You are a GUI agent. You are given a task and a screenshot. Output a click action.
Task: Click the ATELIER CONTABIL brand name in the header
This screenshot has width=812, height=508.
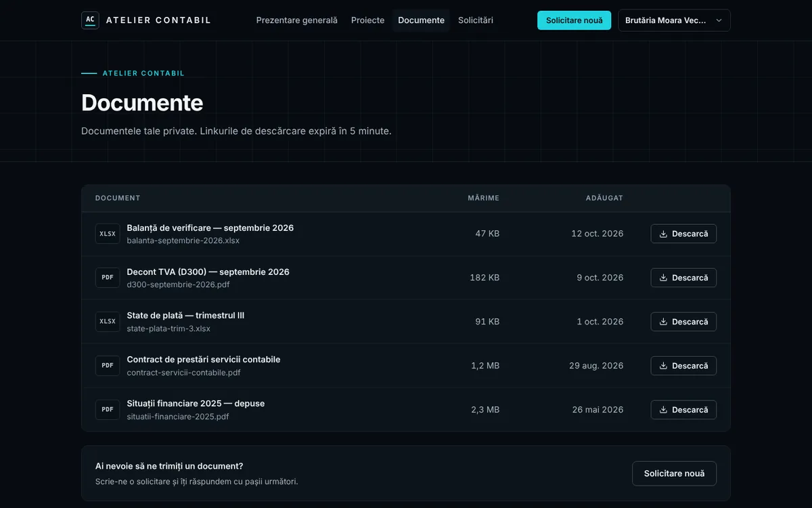(x=158, y=20)
